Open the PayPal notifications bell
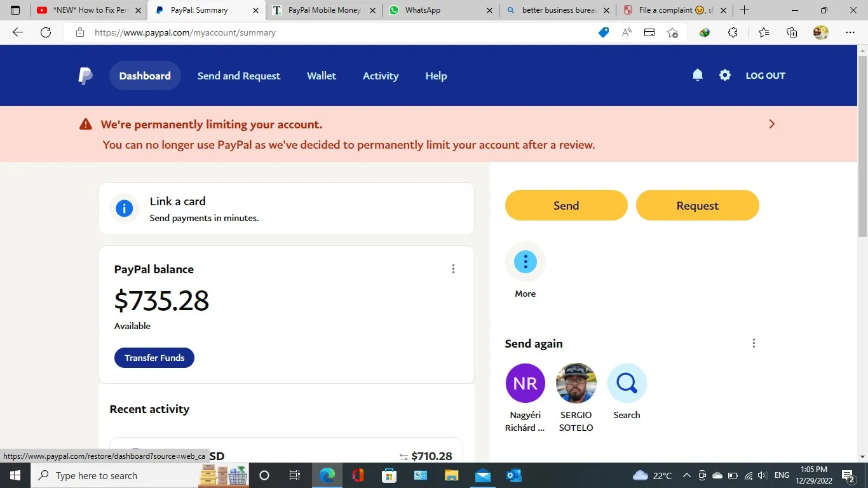Image resolution: width=868 pixels, height=488 pixels. [x=697, y=75]
